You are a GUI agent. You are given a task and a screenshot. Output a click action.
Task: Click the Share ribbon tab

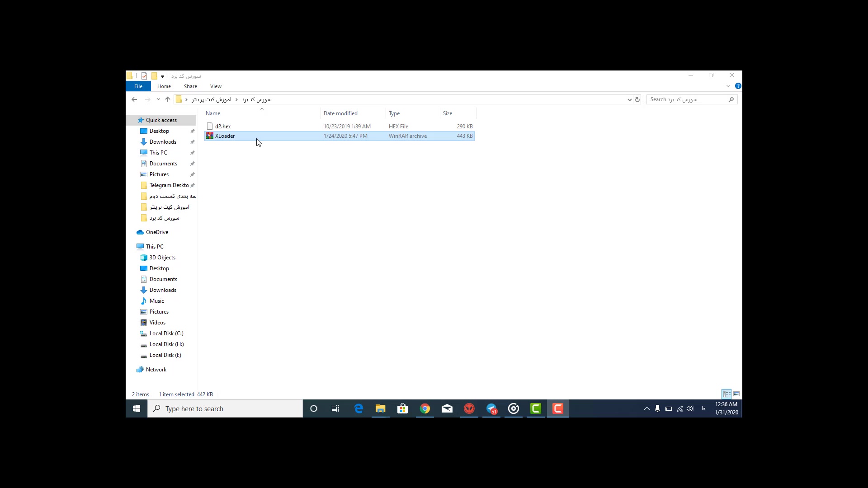click(x=190, y=86)
